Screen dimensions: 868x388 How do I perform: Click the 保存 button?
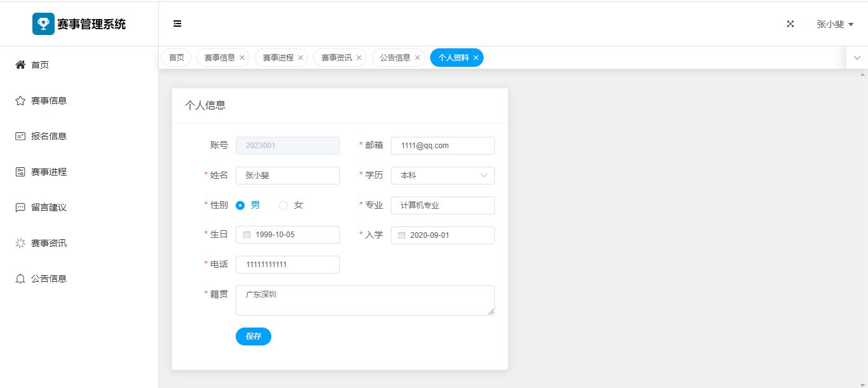tap(253, 336)
